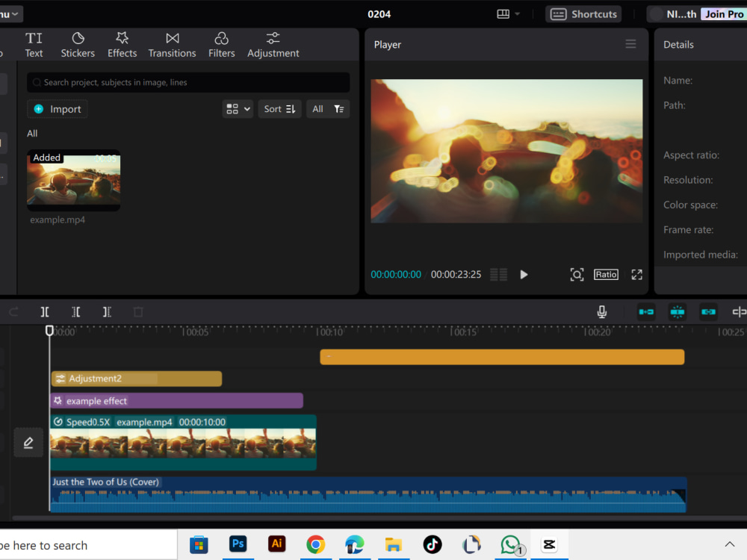Click the CapCut taskbar icon
Viewport: 747px width, 560px height.
point(549,544)
